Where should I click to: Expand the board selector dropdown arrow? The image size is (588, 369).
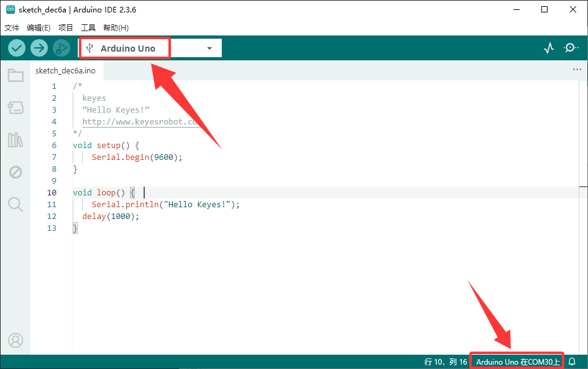(x=209, y=49)
